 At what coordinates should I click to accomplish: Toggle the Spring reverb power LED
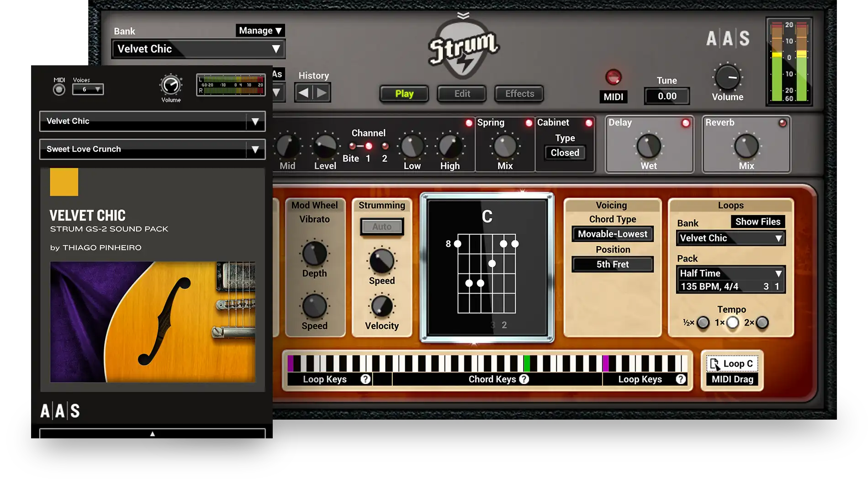point(529,123)
